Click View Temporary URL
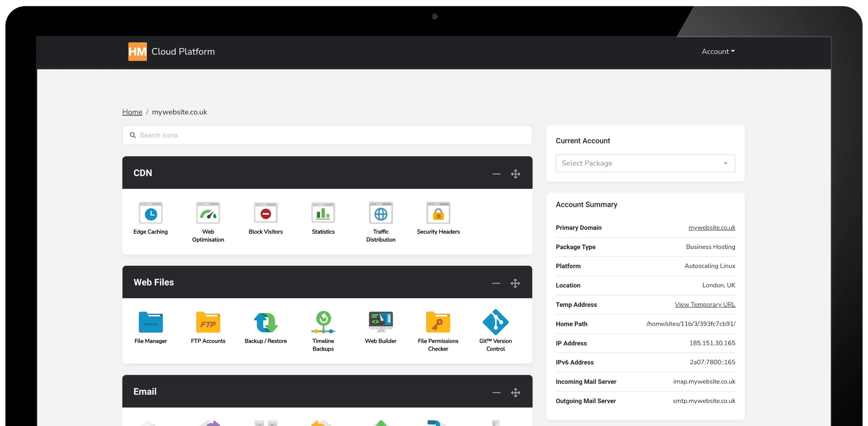The width and height of the screenshot is (868, 426). click(x=705, y=304)
